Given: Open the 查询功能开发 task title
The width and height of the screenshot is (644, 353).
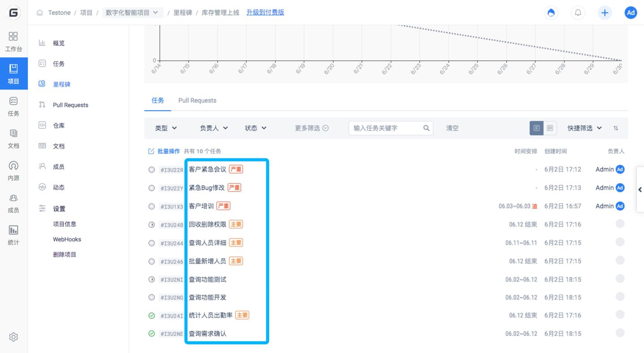Looking at the screenshot, I should pos(207,298).
